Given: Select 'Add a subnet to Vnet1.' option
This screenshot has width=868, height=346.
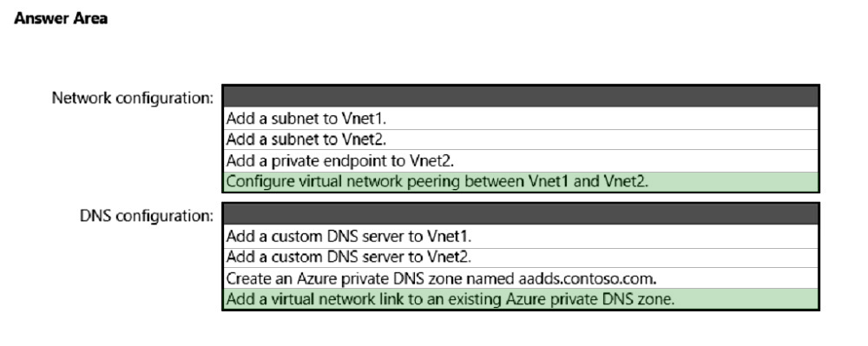Looking at the screenshot, I should (x=520, y=118).
